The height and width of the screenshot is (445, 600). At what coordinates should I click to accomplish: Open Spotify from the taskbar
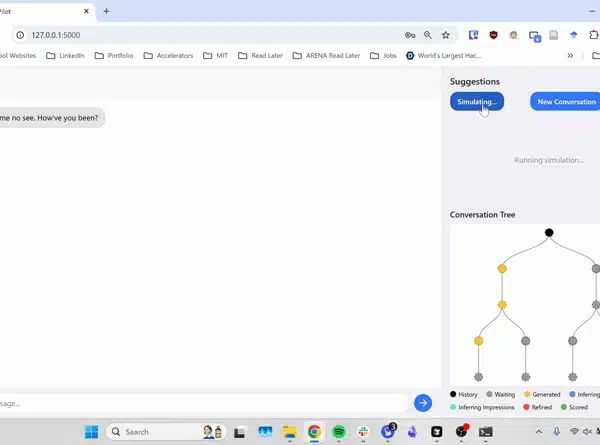click(x=339, y=432)
